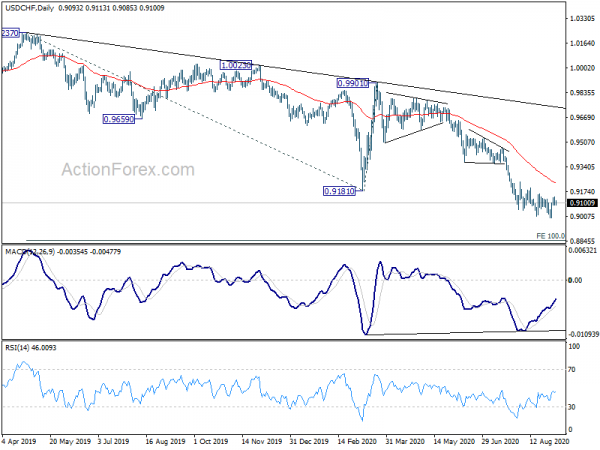The height and width of the screenshot is (450, 600).
Task: Click the 0.91740 price axis value
Action: tap(582, 192)
